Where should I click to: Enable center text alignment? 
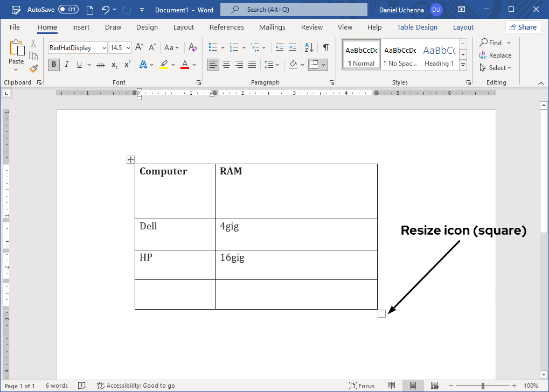pyautogui.click(x=226, y=65)
